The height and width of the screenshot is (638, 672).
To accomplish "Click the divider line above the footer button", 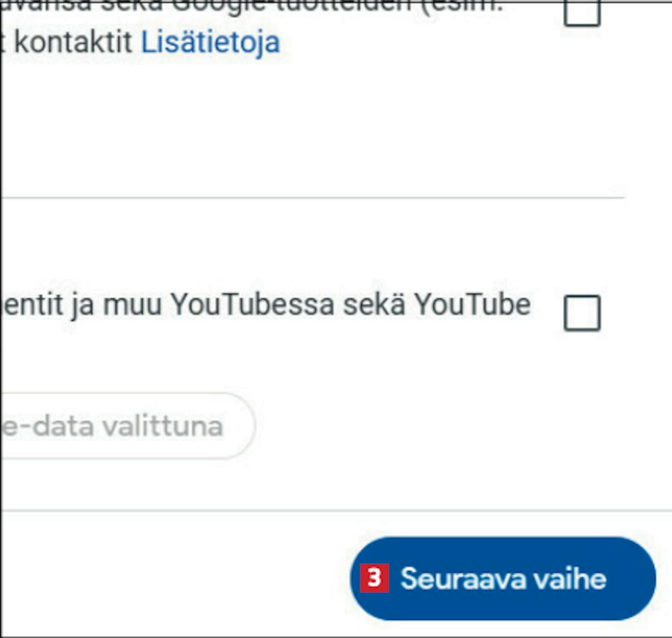I will click(336, 510).
